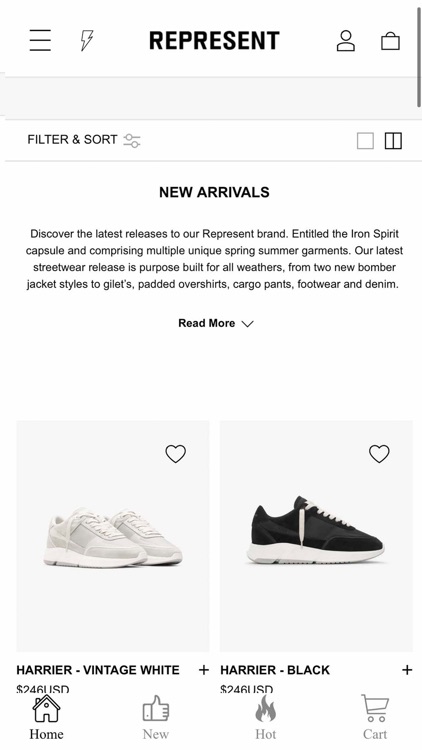
Task: Switch to single-column grid view
Action: (x=366, y=141)
